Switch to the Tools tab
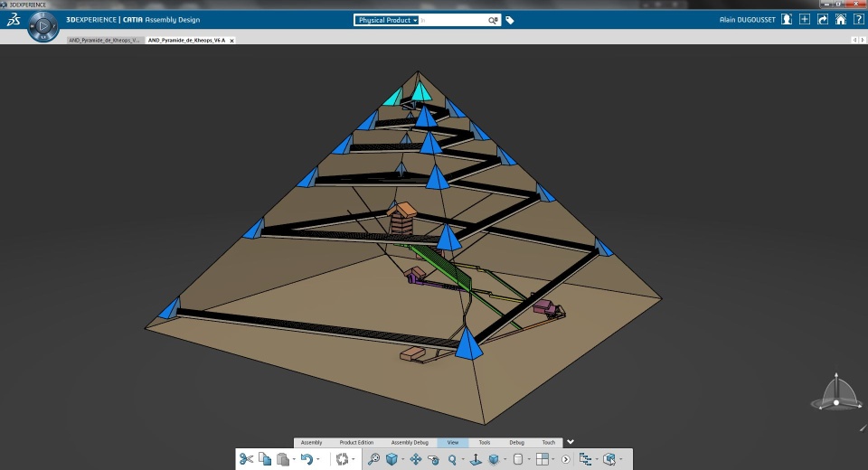The width and height of the screenshot is (868, 470). (x=485, y=442)
